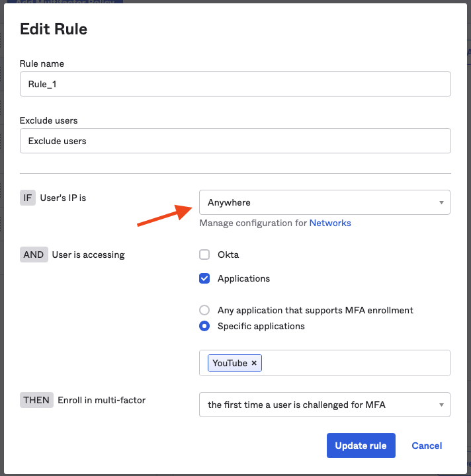
Task: Remove the YouTube tag with its x icon
Action: pos(254,363)
